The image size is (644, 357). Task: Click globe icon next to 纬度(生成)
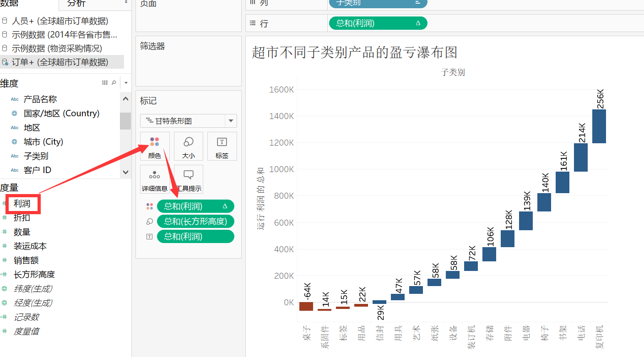5,289
